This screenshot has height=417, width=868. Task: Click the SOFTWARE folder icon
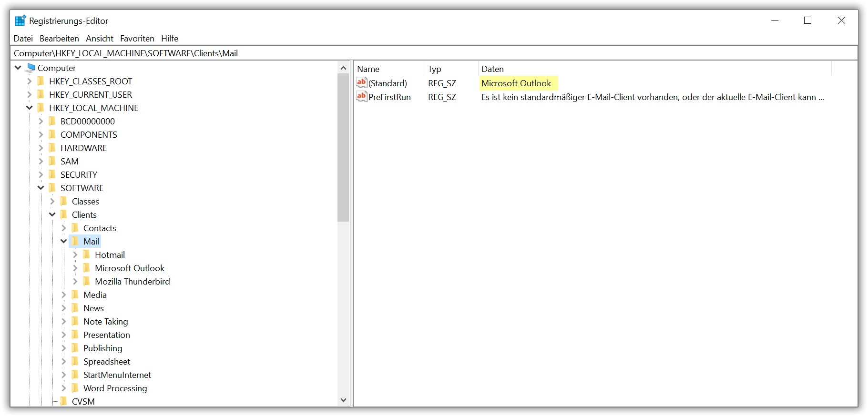52,188
